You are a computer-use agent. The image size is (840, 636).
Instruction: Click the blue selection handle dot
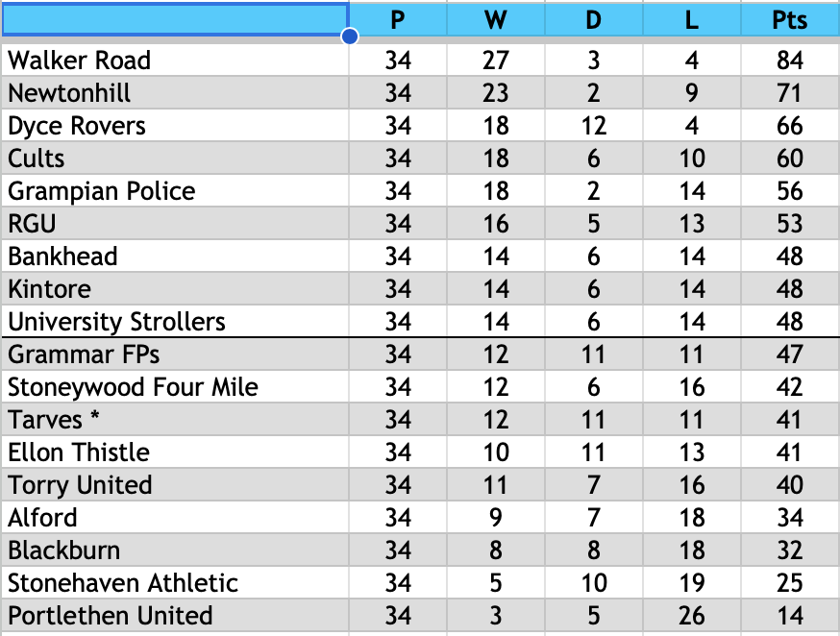point(349,36)
